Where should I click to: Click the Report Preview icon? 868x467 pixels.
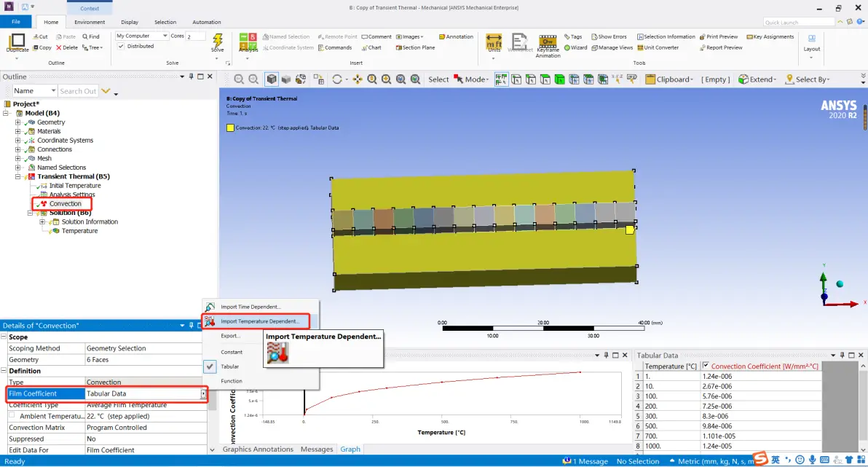(703, 47)
